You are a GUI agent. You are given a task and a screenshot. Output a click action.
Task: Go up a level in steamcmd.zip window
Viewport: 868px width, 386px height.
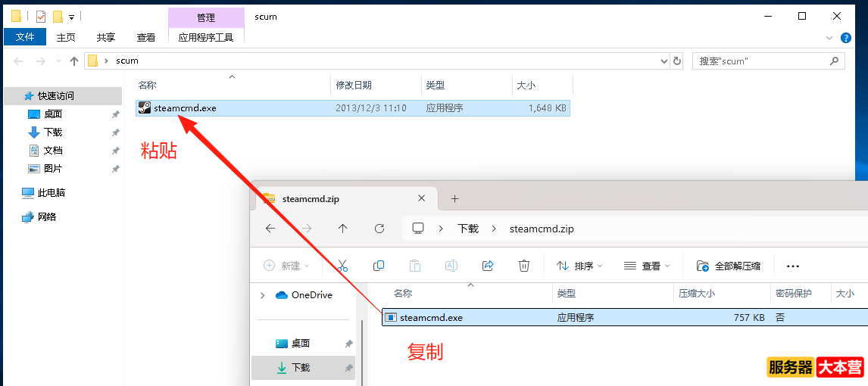point(342,229)
